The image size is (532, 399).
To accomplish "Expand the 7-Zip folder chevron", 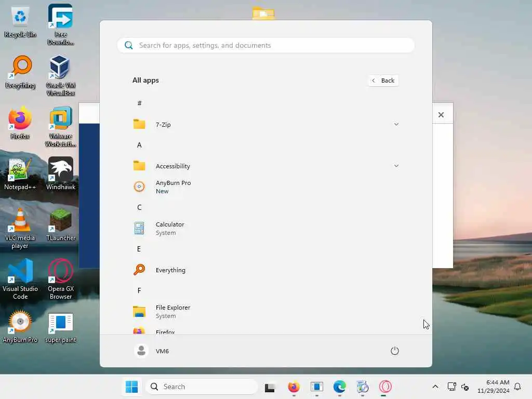I will (396, 125).
